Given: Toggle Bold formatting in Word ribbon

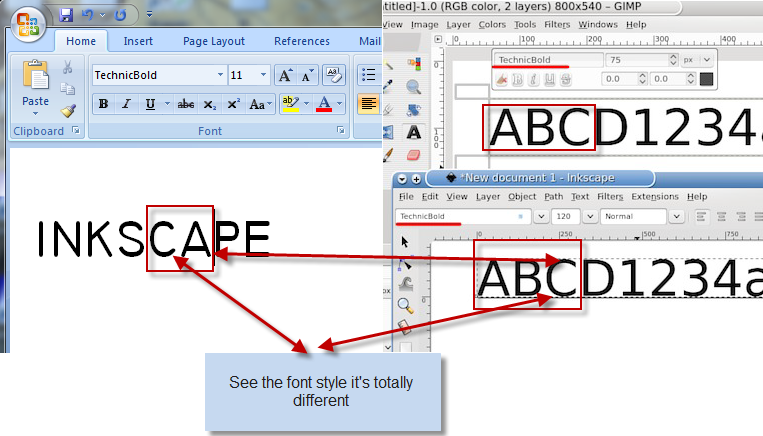Looking at the screenshot, I should coord(103,104).
